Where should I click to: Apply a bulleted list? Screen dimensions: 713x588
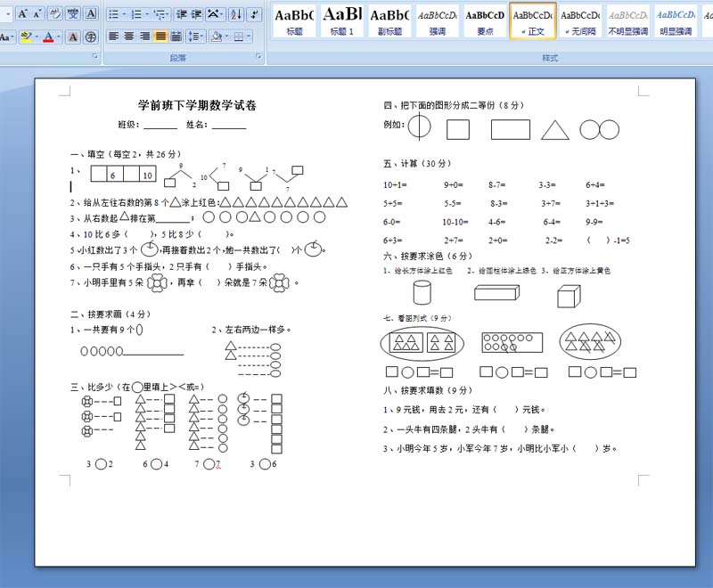[x=114, y=15]
